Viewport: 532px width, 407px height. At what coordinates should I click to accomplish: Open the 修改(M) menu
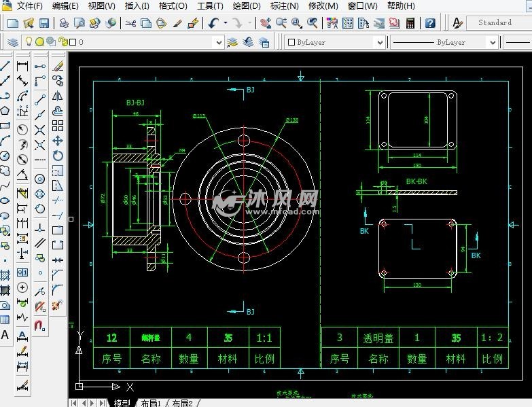(323, 5)
